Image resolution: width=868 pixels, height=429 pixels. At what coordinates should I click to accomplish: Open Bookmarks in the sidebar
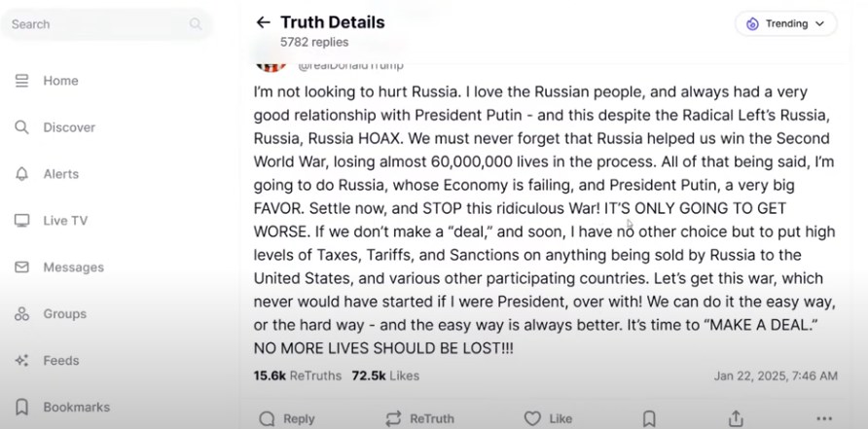pyautogui.click(x=76, y=407)
